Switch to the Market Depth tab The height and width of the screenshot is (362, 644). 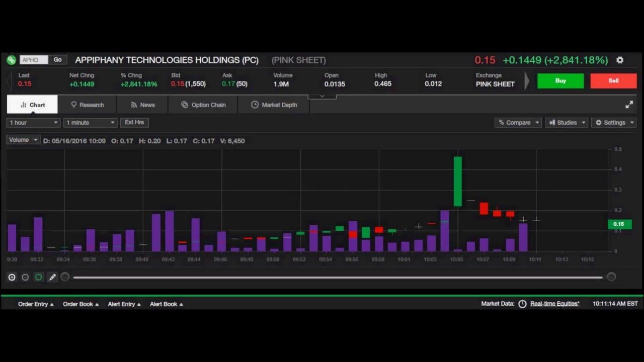tap(274, 105)
